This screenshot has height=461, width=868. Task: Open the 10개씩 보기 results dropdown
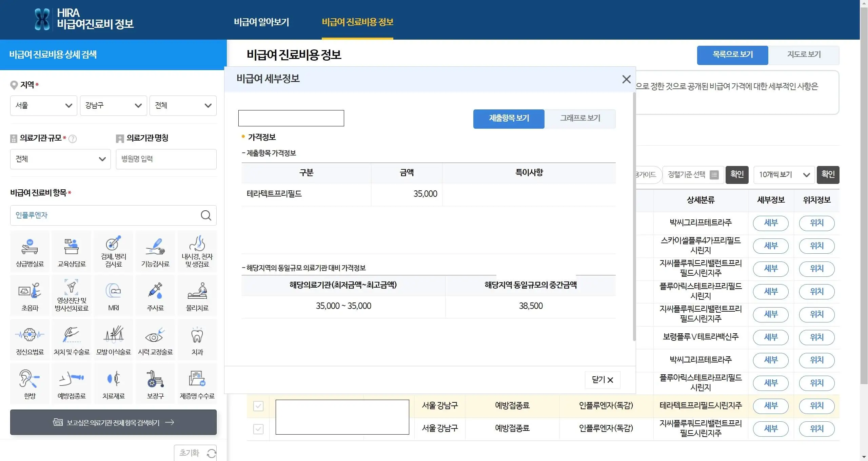[784, 175]
